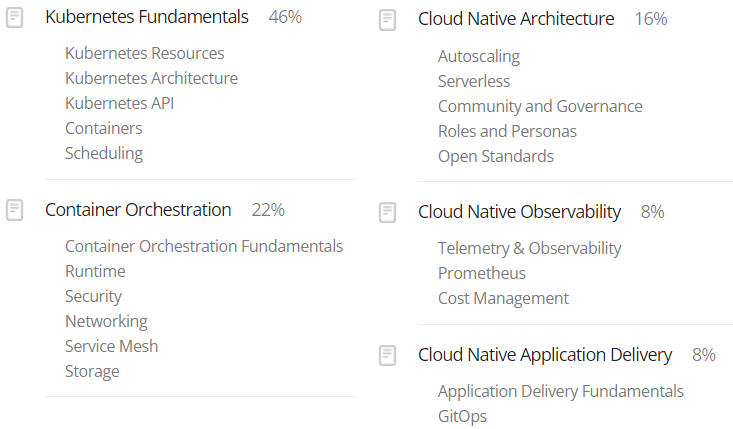
Task: Choose the Kubernetes API topic
Action: coord(120,103)
